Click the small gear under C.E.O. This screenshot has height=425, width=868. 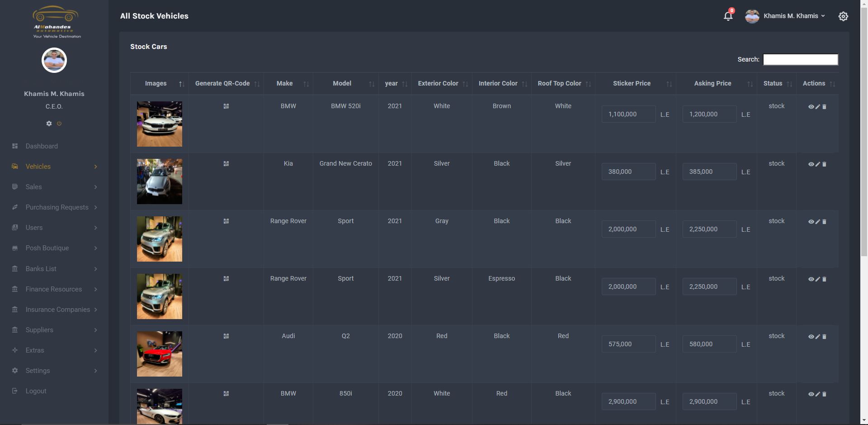pos(49,124)
